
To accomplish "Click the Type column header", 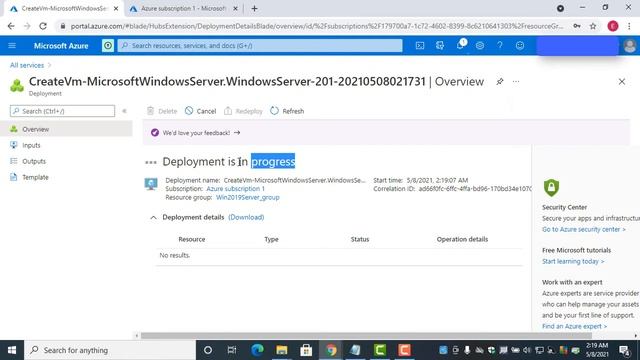I will (x=271, y=239).
